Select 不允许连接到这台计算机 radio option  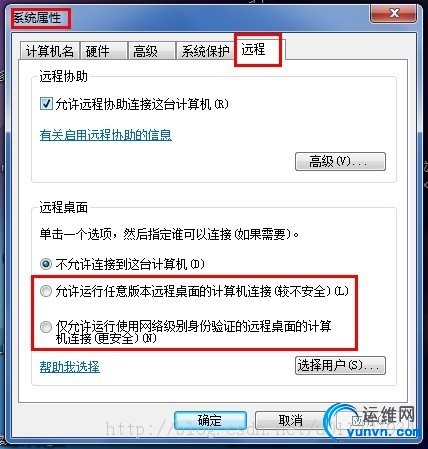[46, 264]
